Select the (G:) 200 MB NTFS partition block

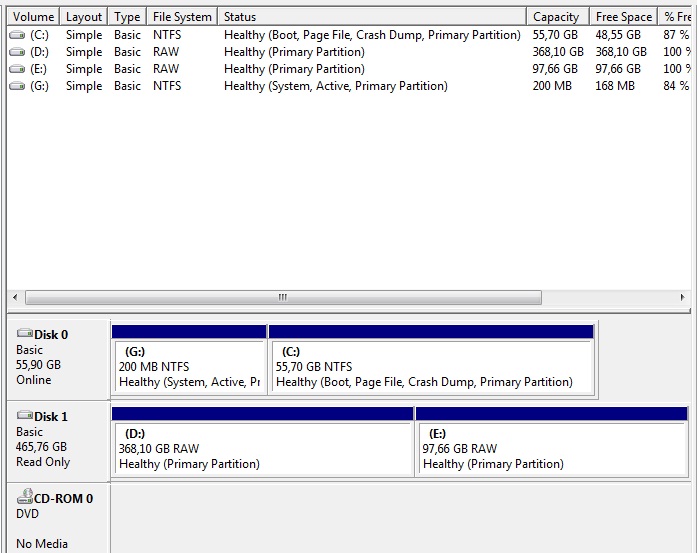[x=189, y=360]
